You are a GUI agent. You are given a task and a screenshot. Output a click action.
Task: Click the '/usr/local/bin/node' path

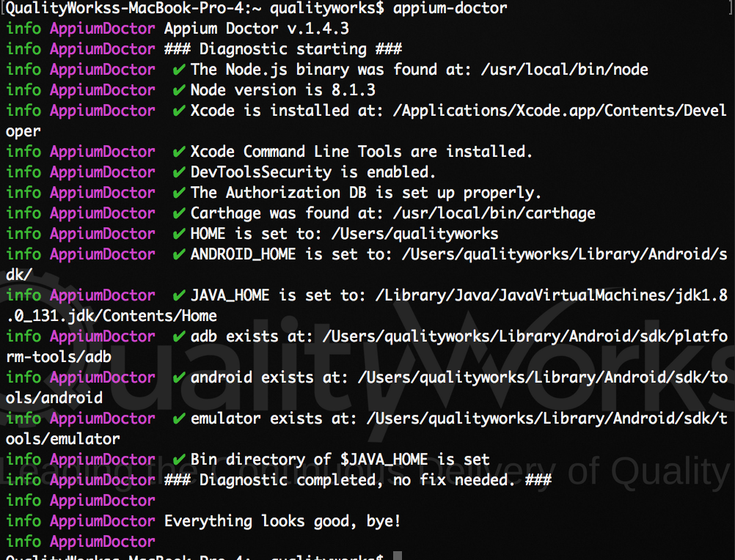point(564,70)
